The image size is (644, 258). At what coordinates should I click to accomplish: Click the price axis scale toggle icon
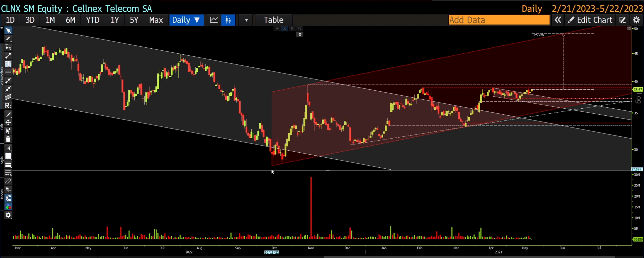629,29
